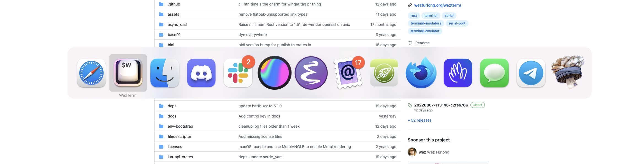Open commit 'bidi version bump for publish'
644x164 pixels.
[x=275, y=45]
